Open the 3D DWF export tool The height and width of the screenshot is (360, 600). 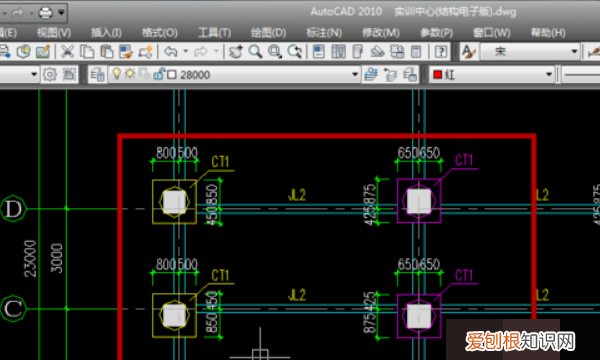coord(24,51)
